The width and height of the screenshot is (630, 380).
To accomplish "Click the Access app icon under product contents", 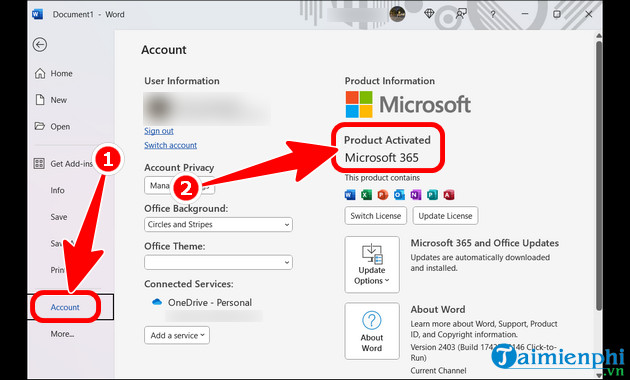I will (x=449, y=195).
